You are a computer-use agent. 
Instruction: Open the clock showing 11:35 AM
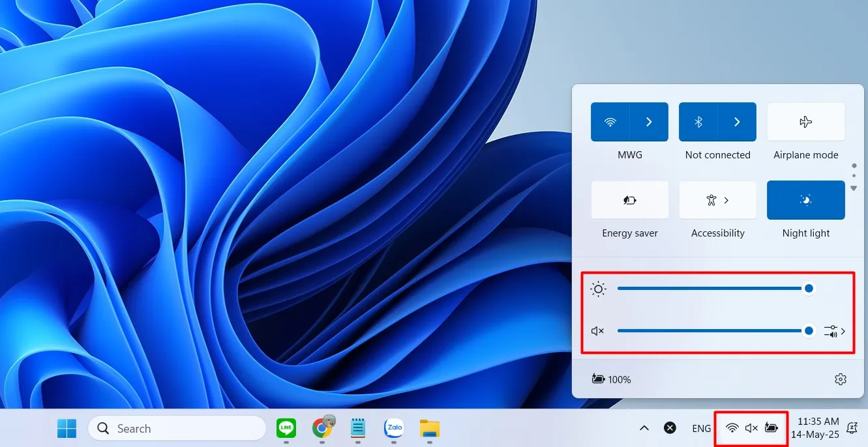818,428
